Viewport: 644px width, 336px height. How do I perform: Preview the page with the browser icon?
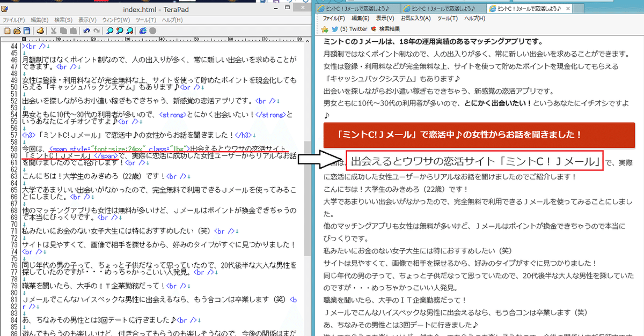click(143, 31)
